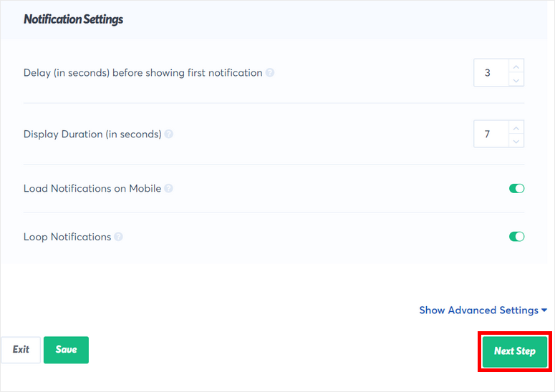Image resolution: width=555 pixels, height=392 pixels.
Task: Increase the Display Duration value
Action: pos(516,127)
